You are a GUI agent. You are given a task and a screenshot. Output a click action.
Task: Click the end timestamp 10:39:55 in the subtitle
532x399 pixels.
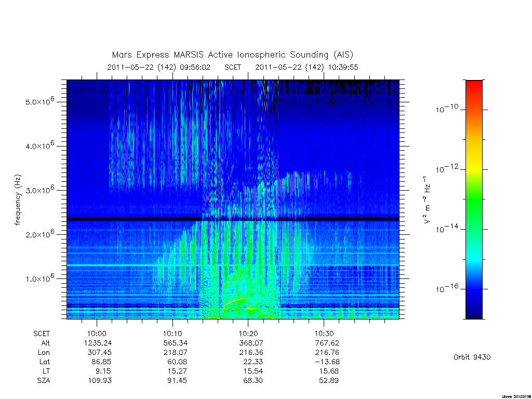[x=343, y=67]
